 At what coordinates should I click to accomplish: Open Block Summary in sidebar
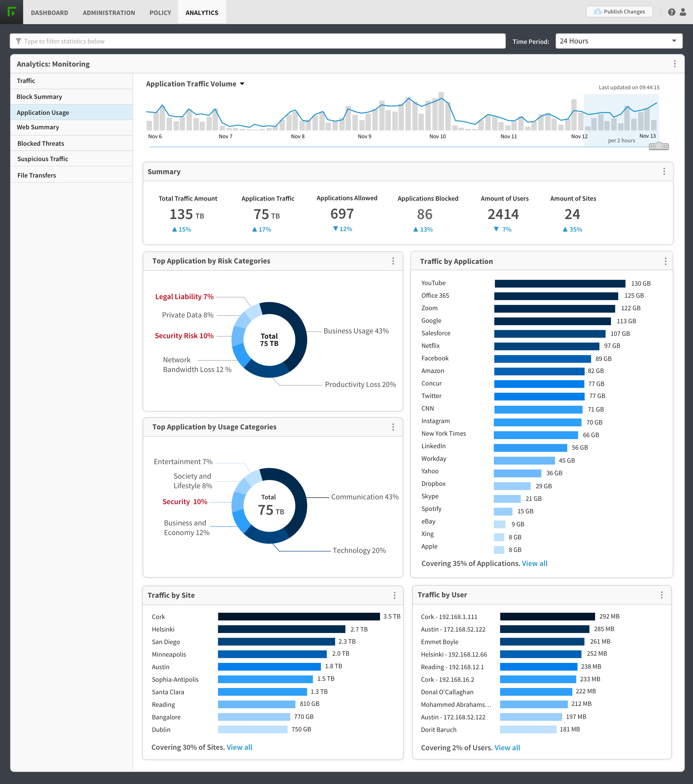coord(71,97)
